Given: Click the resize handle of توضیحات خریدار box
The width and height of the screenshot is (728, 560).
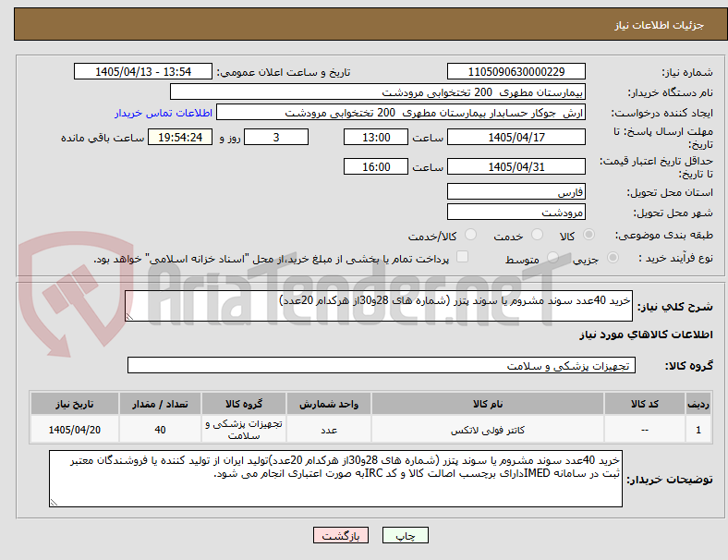Looking at the screenshot, I should pos(54,502).
